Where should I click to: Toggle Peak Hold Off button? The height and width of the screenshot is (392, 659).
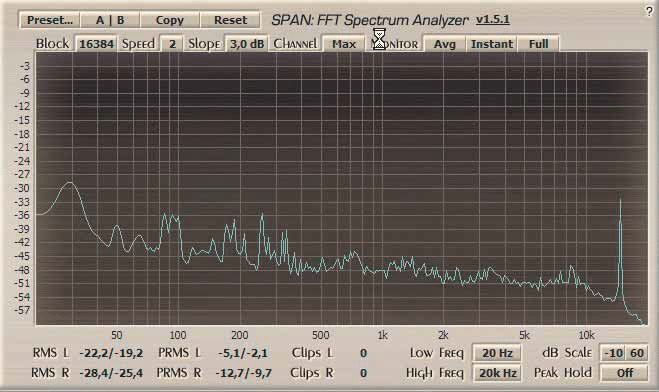coord(625,373)
